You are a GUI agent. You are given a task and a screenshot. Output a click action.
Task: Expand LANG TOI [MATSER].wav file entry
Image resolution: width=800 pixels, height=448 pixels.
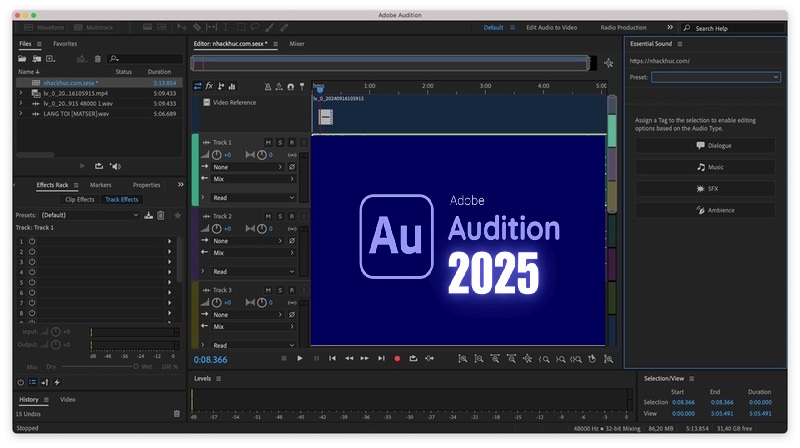point(21,114)
